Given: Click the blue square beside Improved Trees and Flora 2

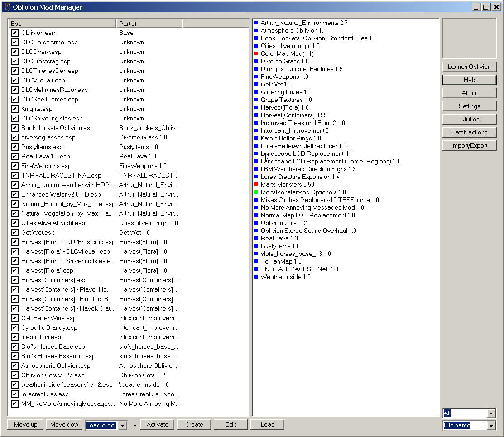Looking at the screenshot, I should 256,123.
